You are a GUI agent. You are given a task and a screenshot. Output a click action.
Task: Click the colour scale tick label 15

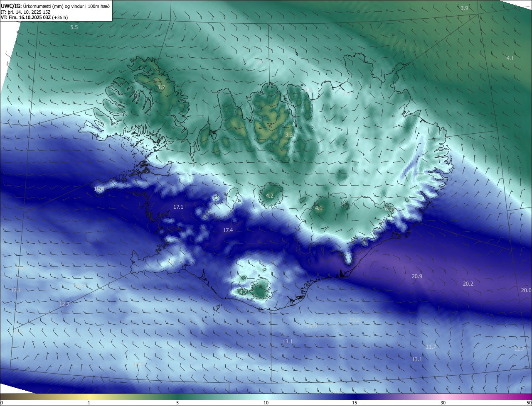tap(355, 403)
